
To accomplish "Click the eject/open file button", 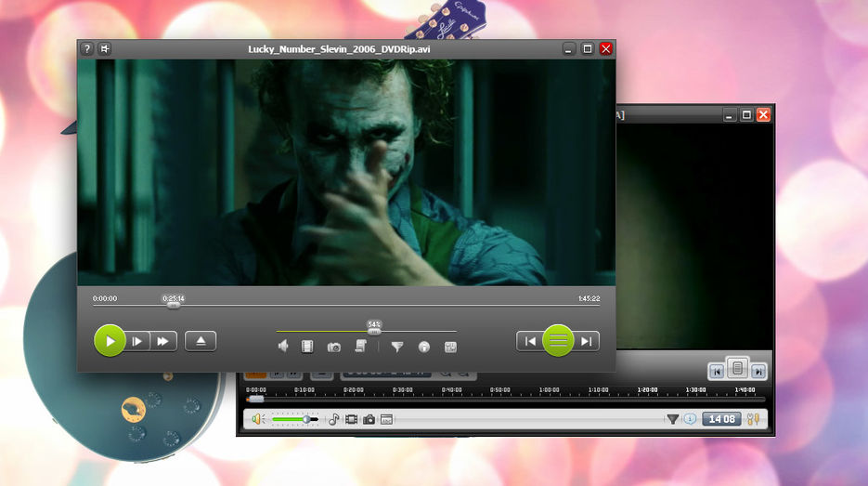I will click(x=201, y=341).
